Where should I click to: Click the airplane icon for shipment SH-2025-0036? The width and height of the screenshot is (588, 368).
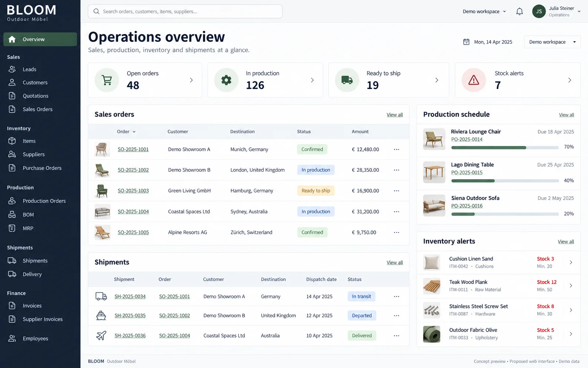click(x=101, y=336)
